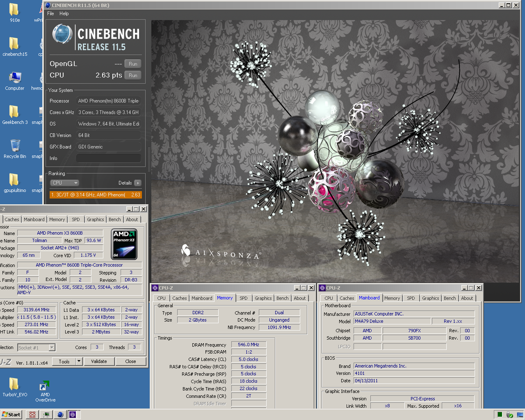The height and width of the screenshot is (420, 525).
Task: Click the Close button in CPU-Z
Action: click(130, 361)
